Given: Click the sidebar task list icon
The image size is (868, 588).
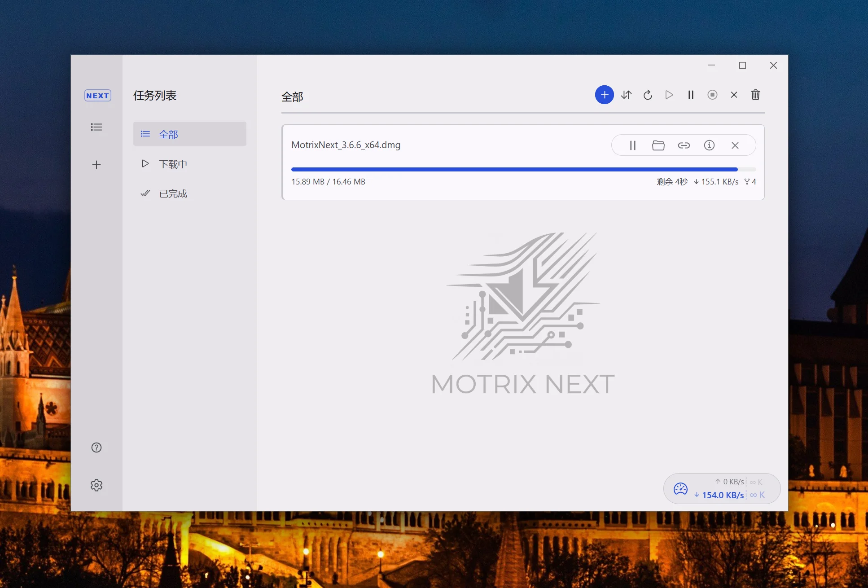Looking at the screenshot, I should pos(96,127).
